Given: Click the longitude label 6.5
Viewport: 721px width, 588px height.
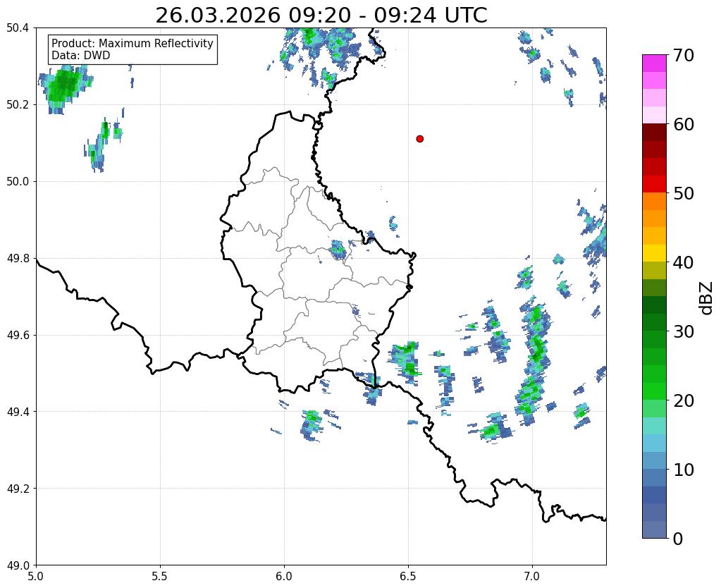Looking at the screenshot, I should [408, 576].
